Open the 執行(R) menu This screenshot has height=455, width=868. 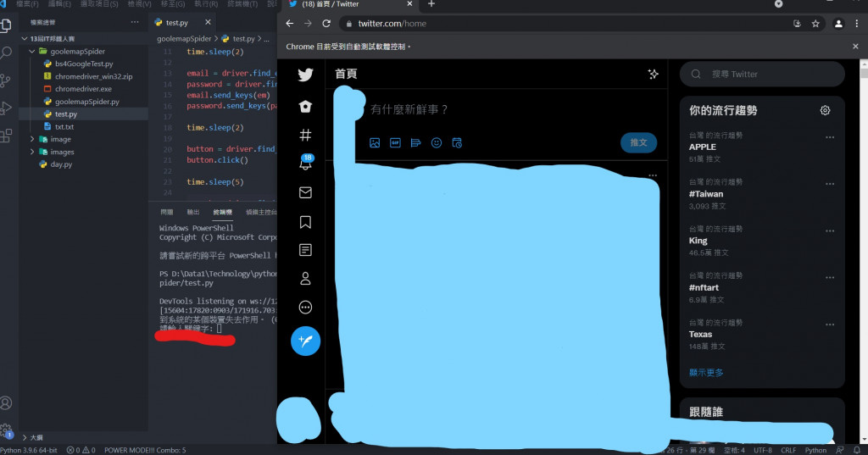[206, 4]
